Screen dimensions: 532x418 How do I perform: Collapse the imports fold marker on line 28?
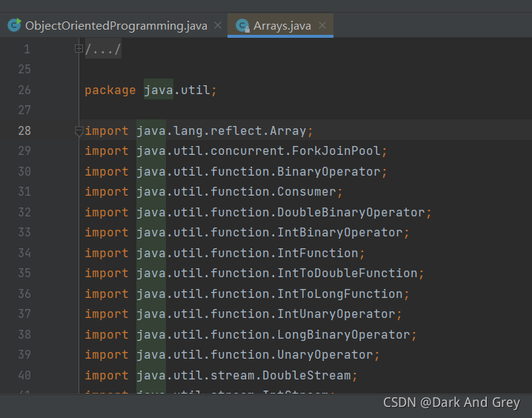tap(79, 131)
